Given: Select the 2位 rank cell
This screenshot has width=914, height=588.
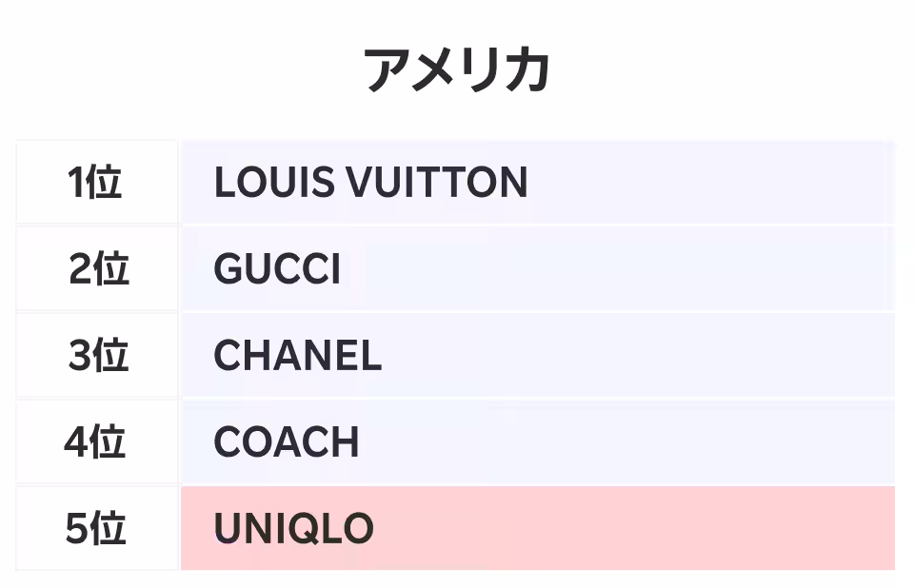Looking at the screenshot, I should click(x=98, y=270).
